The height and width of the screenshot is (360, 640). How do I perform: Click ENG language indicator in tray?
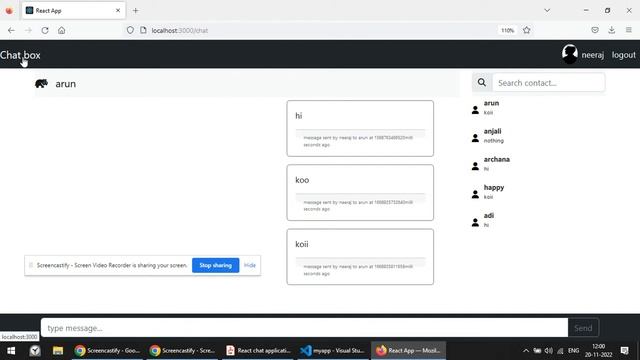(x=573, y=351)
